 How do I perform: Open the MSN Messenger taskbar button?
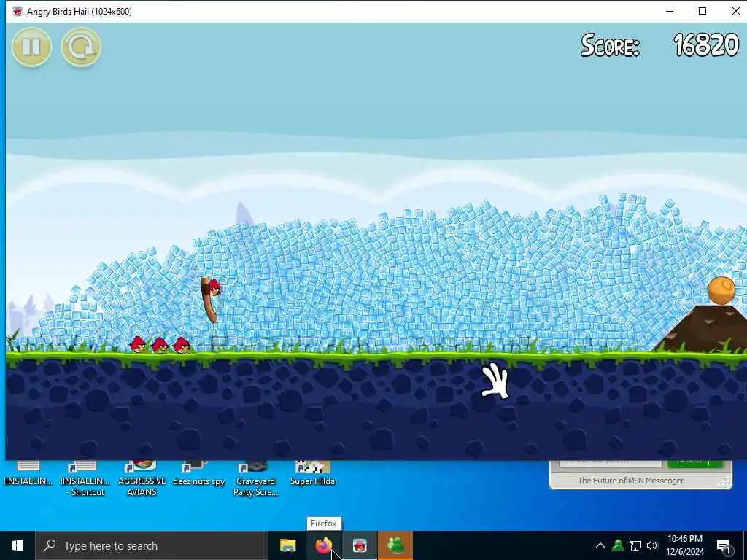(395, 545)
